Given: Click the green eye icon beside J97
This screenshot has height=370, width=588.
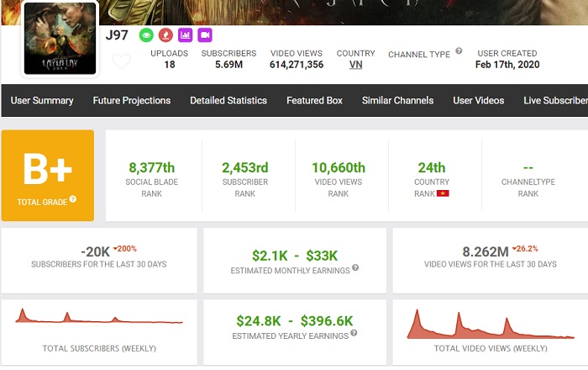Looking at the screenshot, I should 146,35.
